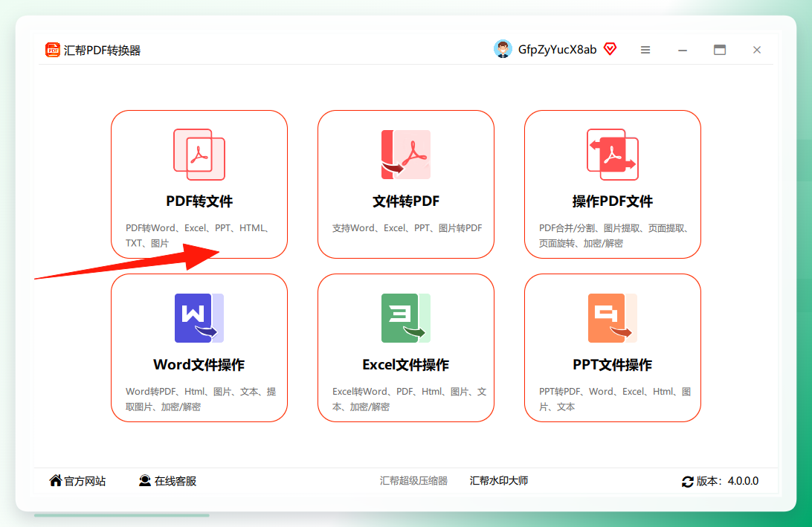Click the Word文件操作 card title
The height and width of the screenshot is (527, 812).
point(199,364)
